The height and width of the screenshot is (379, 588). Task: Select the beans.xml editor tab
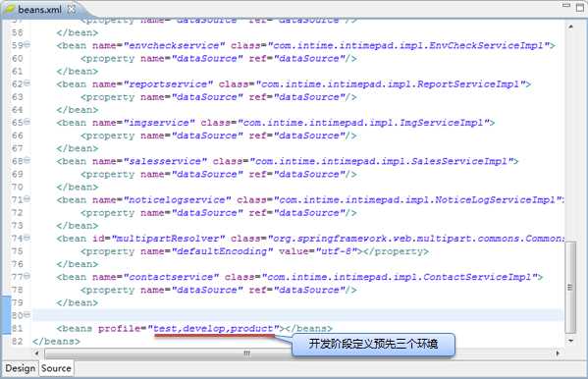39,10
